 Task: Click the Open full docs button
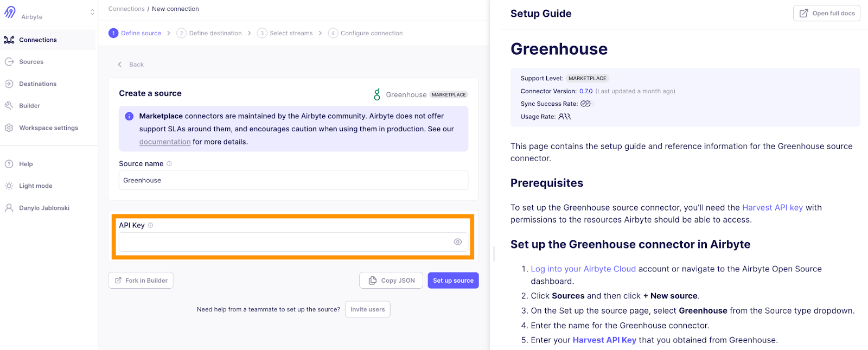click(826, 14)
